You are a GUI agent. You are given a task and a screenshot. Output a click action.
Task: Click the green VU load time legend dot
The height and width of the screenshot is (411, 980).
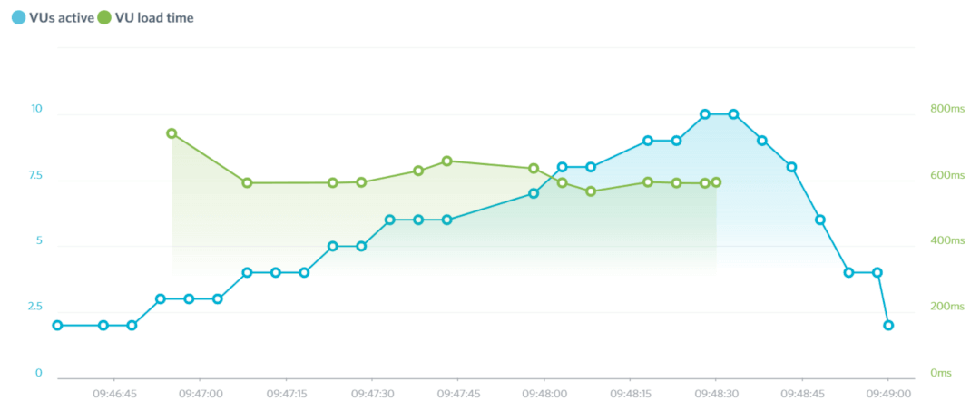pyautogui.click(x=104, y=17)
